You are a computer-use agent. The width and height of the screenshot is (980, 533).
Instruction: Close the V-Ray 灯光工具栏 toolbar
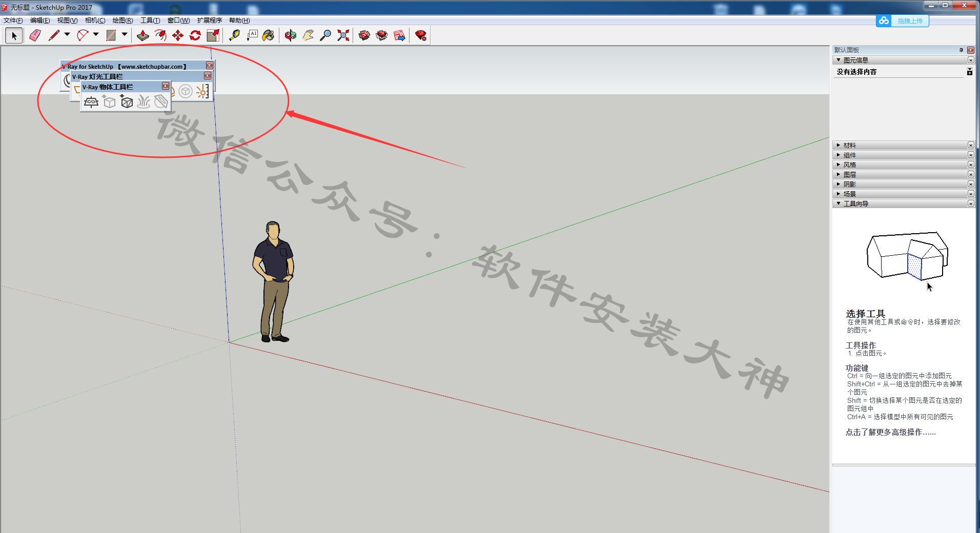click(x=207, y=76)
